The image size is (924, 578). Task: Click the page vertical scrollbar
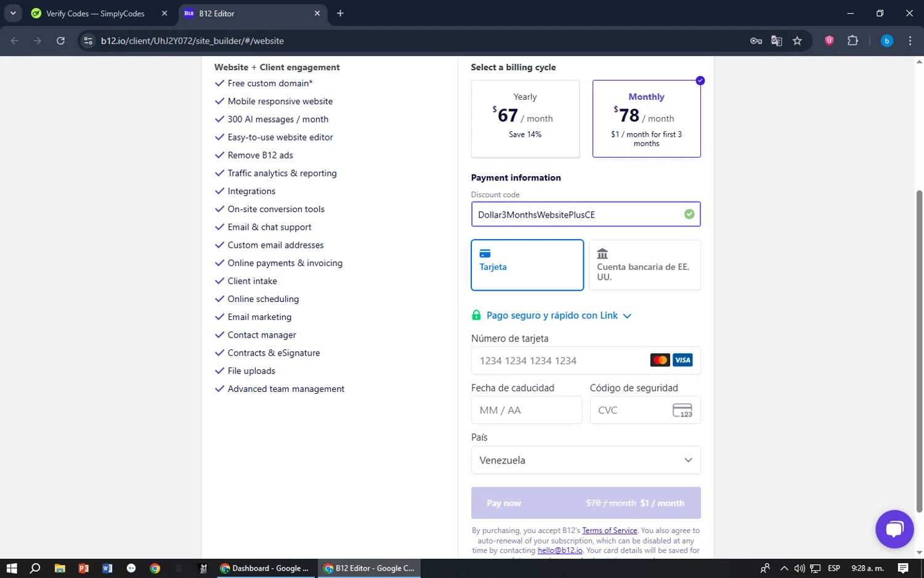click(x=919, y=351)
